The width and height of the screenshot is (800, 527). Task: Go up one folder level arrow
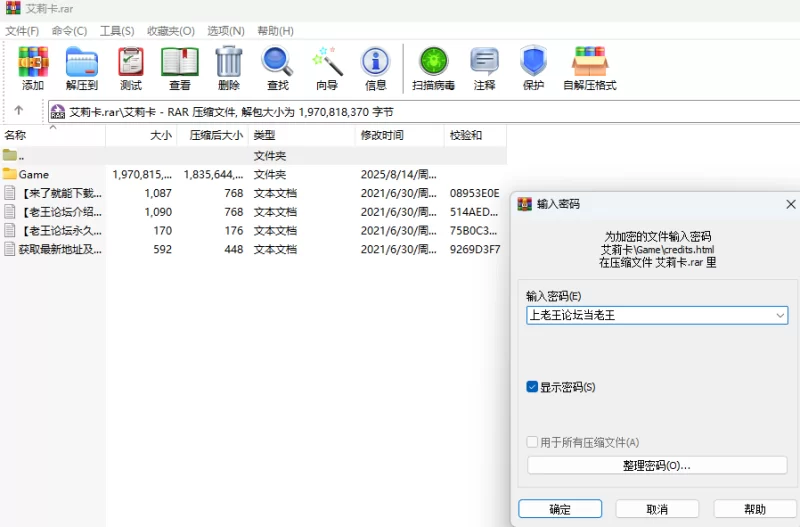[x=19, y=110]
